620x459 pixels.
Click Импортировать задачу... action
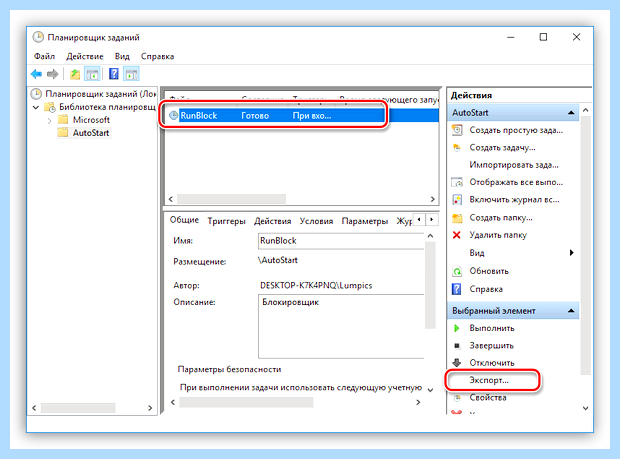514,165
